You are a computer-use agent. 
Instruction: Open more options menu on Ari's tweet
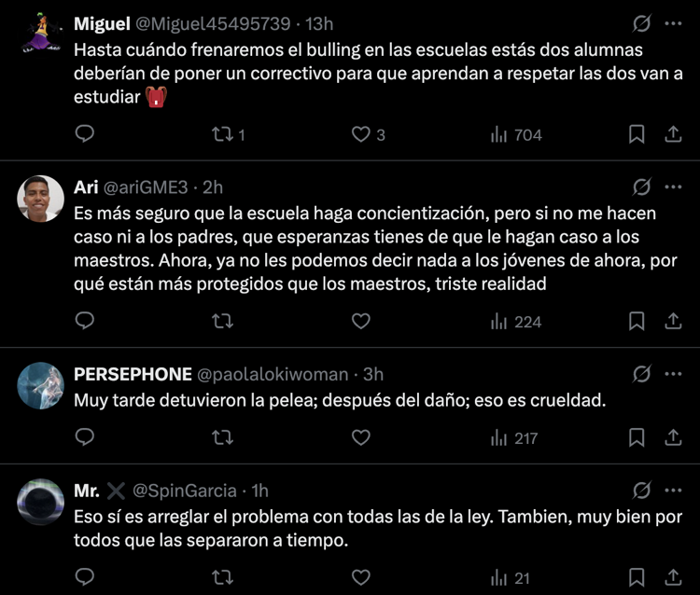pos(672,187)
